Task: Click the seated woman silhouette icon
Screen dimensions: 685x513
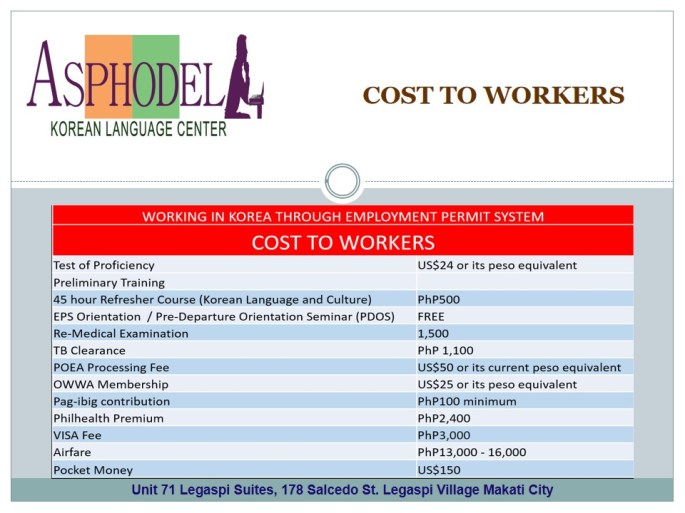Action: coord(243,78)
